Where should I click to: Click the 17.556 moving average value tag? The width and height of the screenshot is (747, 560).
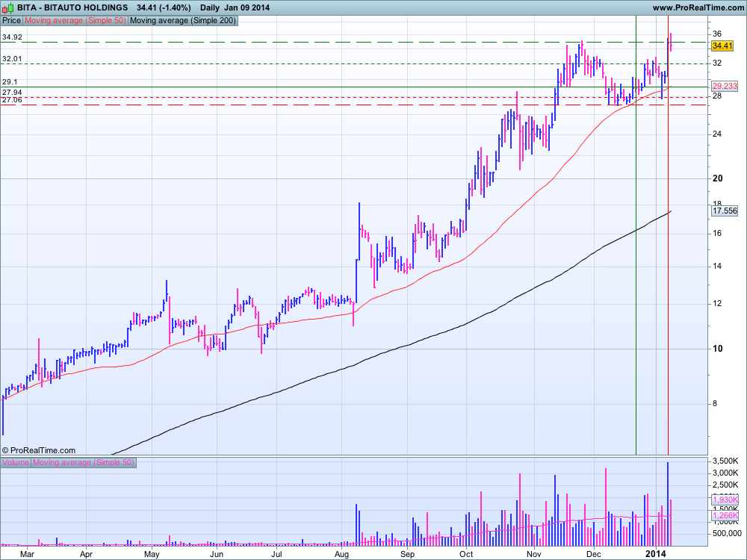(x=725, y=211)
